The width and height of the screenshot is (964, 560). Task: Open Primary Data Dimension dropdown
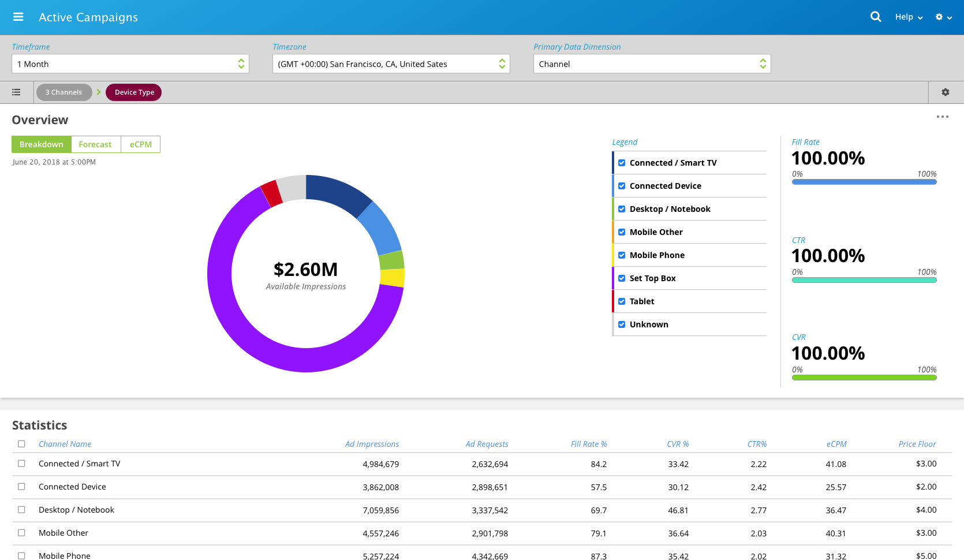pos(652,64)
